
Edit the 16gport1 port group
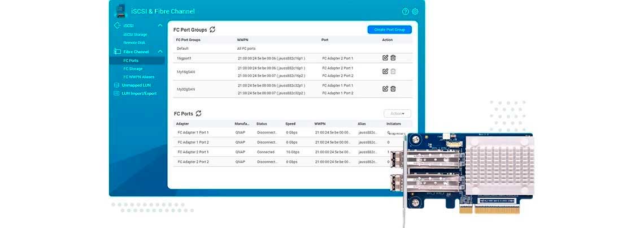(385, 58)
